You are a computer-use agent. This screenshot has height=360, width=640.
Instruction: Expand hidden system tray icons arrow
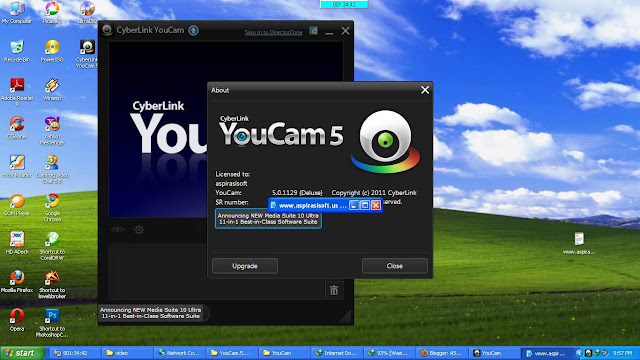pyautogui.click(x=578, y=353)
